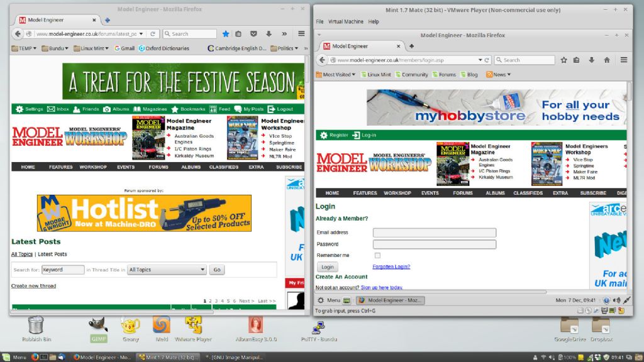Image resolution: width=644 pixels, height=362 pixels.
Task: Expand TEMP bookmarks folder dropdown
Action: point(24,48)
